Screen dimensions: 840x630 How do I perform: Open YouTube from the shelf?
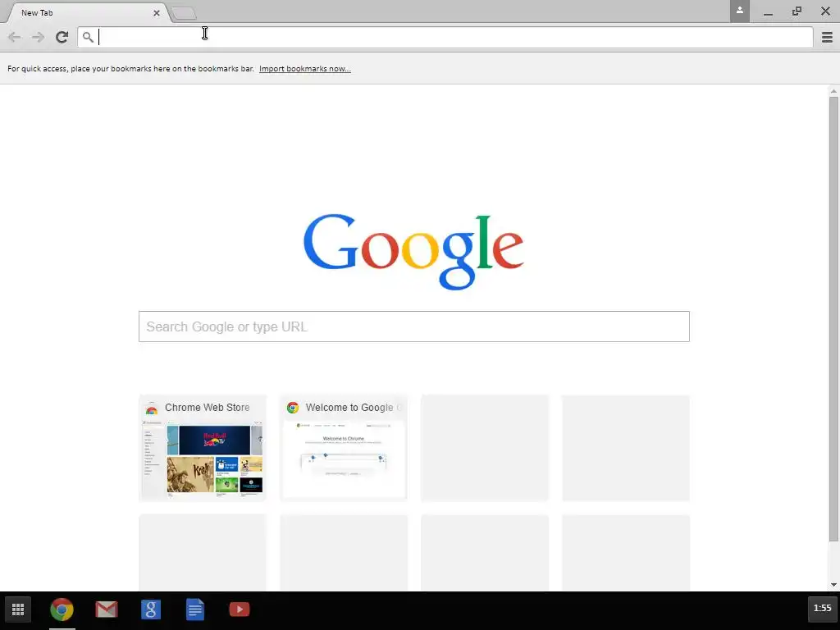(240, 609)
